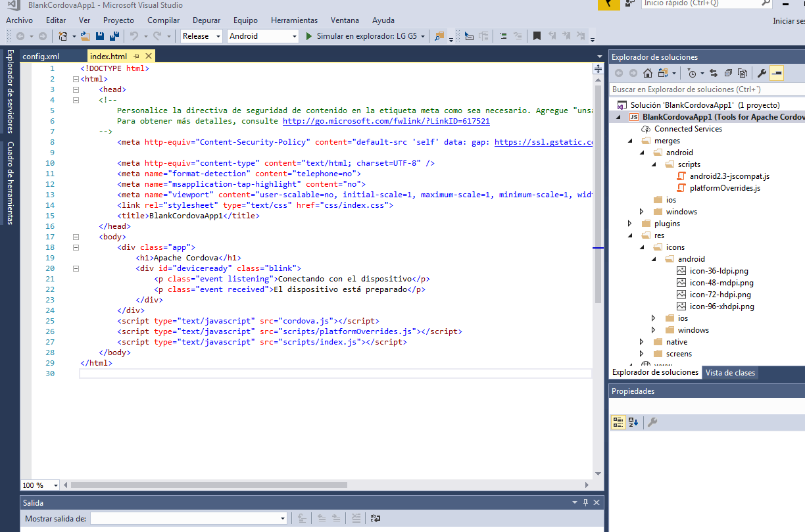Open Properties via the wrench icon in Solution Explorer
This screenshot has width=805, height=532.
point(762,73)
